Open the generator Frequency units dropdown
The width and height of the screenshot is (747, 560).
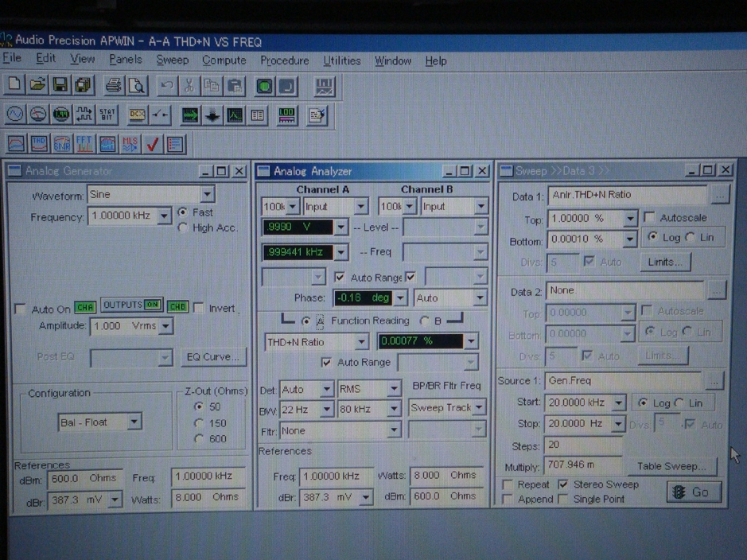click(x=164, y=216)
